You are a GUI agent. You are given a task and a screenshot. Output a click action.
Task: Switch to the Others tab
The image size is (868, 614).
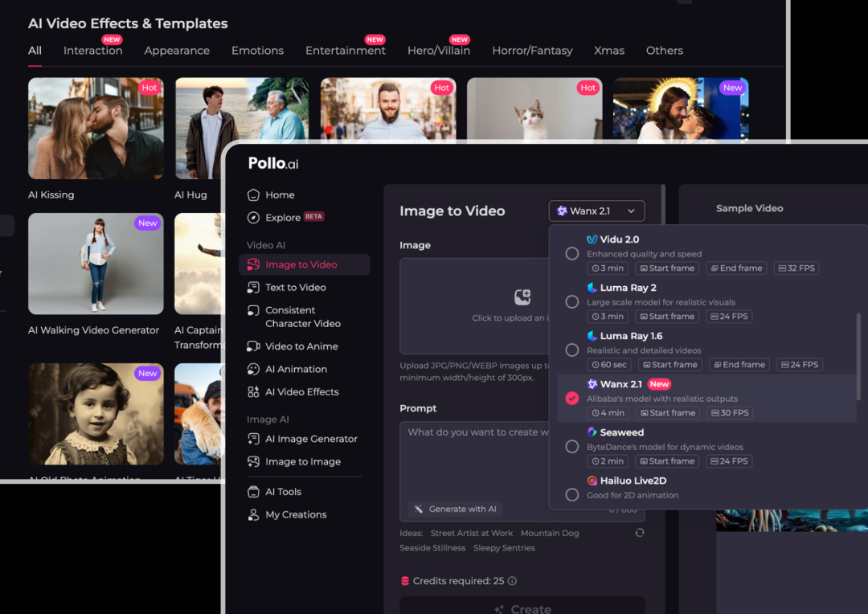pyautogui.click(x=665, y=51)
